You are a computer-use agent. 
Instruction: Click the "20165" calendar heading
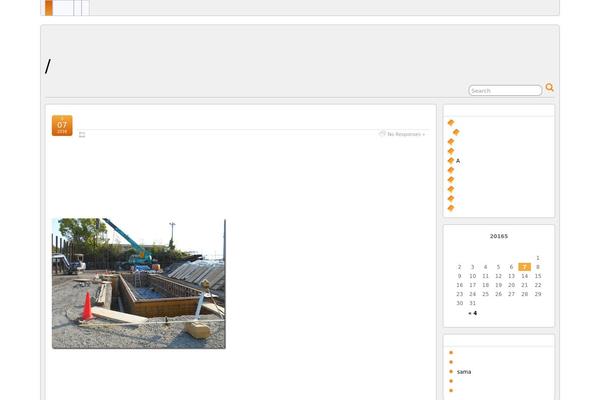tap(499, 236)
